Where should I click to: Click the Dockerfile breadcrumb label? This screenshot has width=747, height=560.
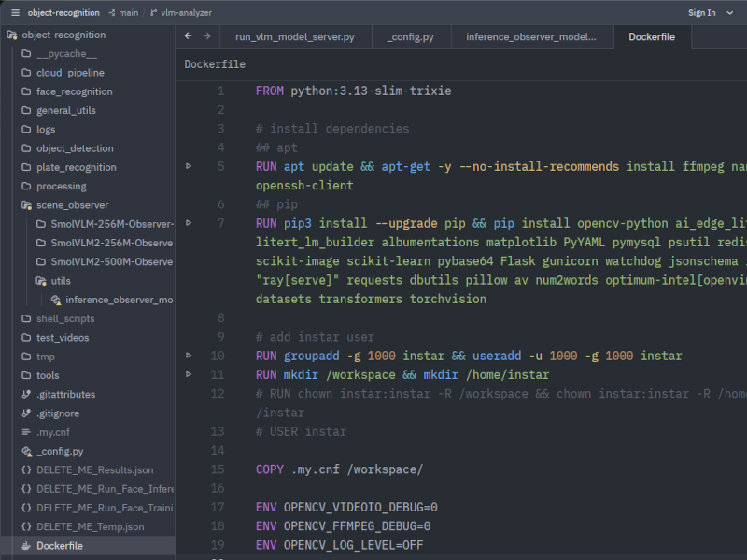(215, 64)
